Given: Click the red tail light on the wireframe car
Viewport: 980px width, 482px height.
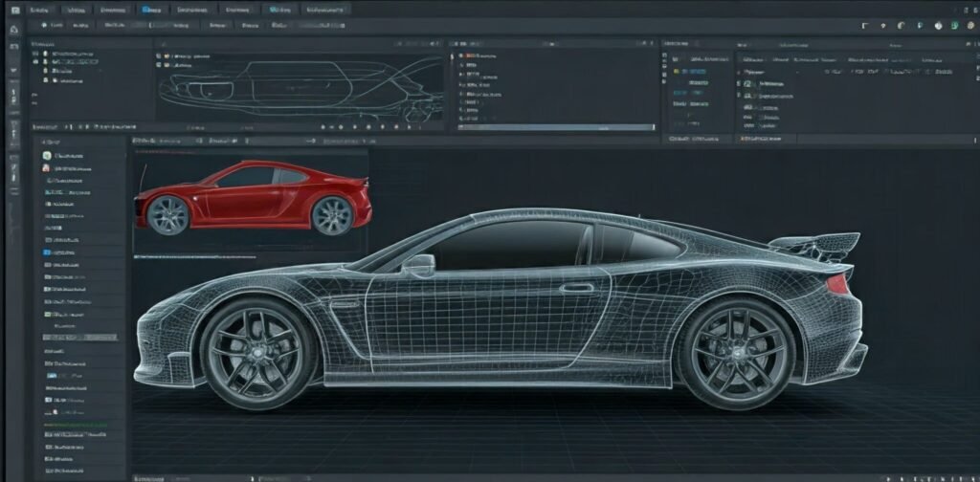Looking at the screenshot, I should point(838,283).
